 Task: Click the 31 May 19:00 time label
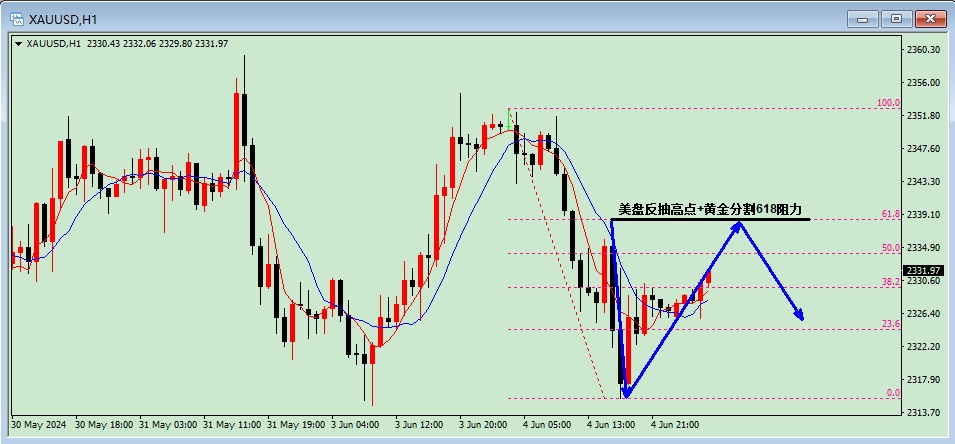click(x=296, y=424)
